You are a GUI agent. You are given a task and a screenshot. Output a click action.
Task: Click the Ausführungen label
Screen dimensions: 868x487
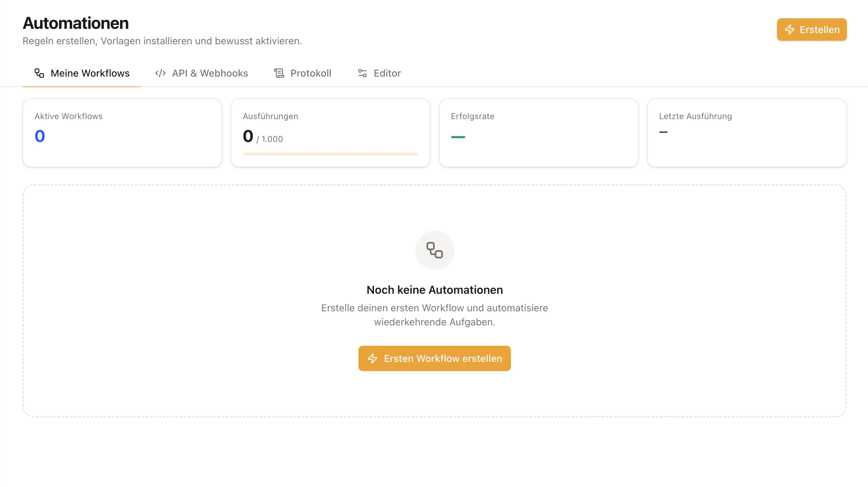click(x=270, y=116)
